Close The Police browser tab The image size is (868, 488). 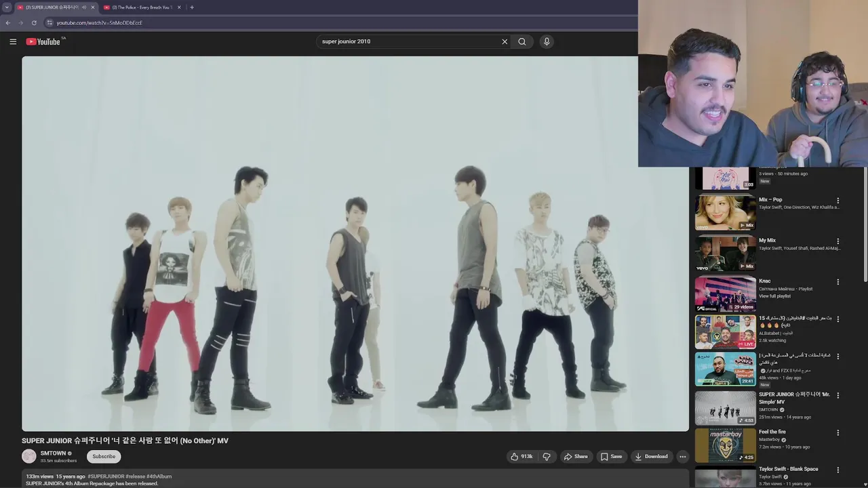[x=179, y=7]
